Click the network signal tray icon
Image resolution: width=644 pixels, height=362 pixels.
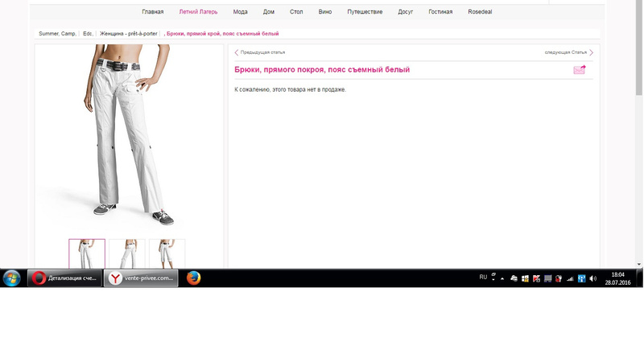point(570,278)
